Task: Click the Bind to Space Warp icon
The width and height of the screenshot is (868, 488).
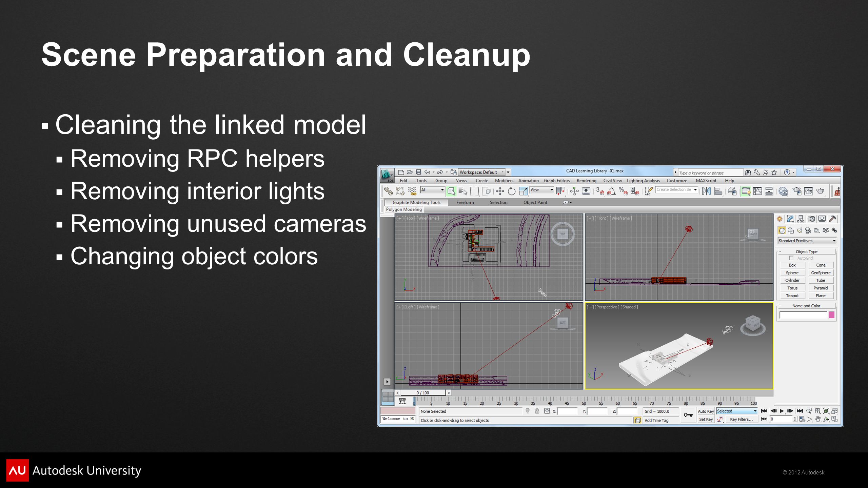Action: (412, 191)
